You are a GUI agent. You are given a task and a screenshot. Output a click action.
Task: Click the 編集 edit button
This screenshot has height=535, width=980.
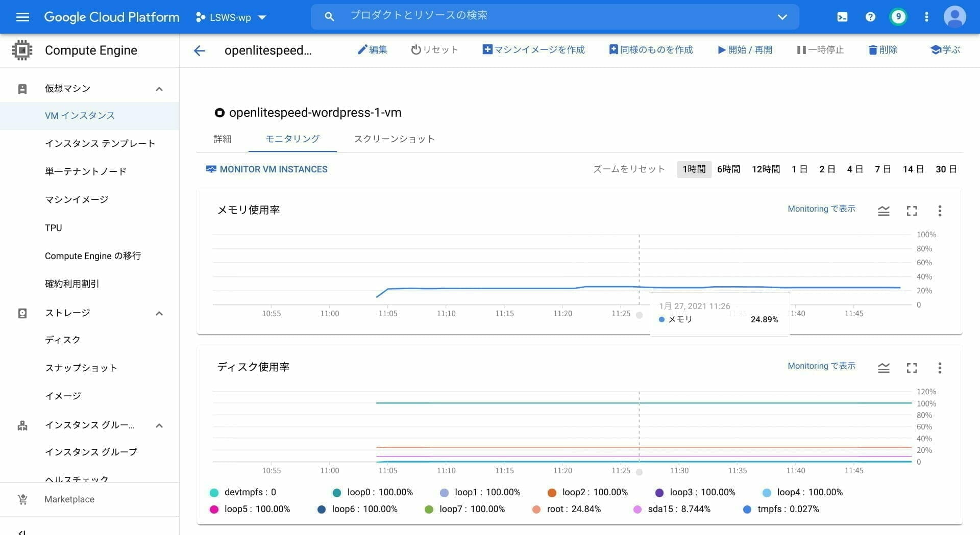(372, 49)
